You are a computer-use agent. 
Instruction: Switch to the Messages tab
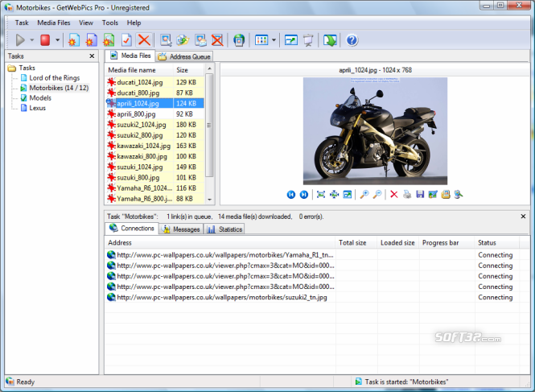tap(181, 229)
